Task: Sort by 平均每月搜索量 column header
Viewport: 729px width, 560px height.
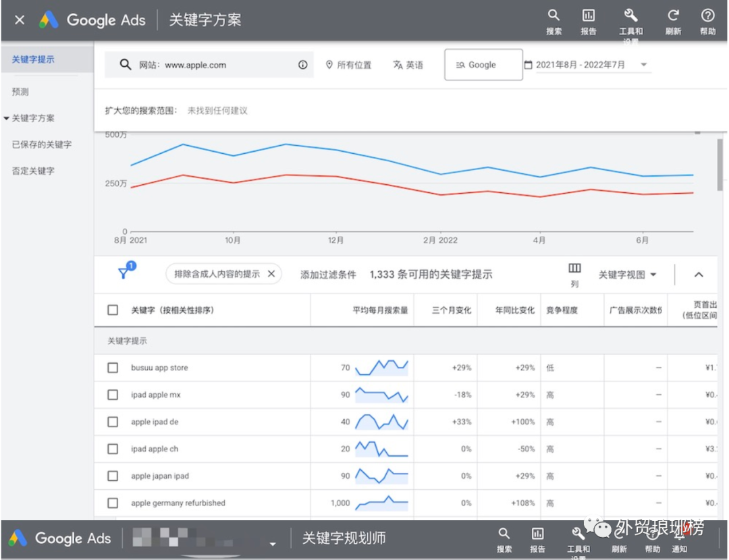Action: (380, 310)
